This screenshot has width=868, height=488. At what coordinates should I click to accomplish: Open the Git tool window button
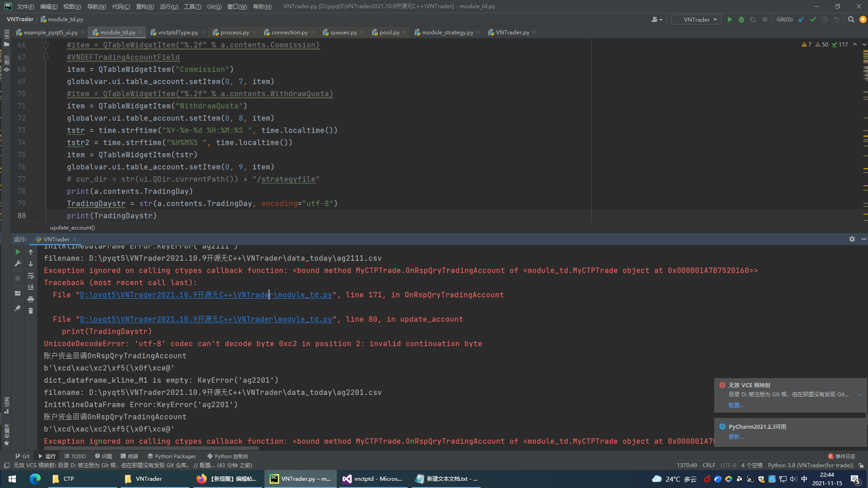23,456
